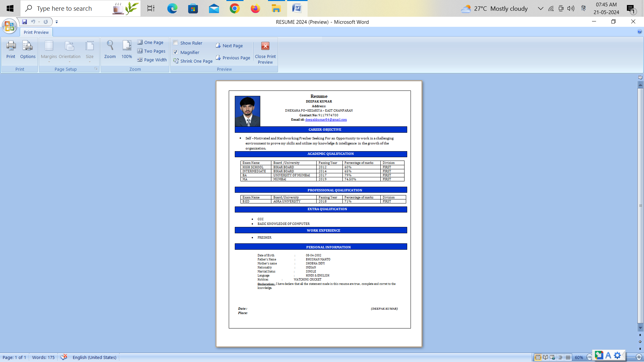Image resolution: width=644 pixels, height=362 pixels.
Task: Open Microsoft Store from taskbar
Action: point(193,8)
